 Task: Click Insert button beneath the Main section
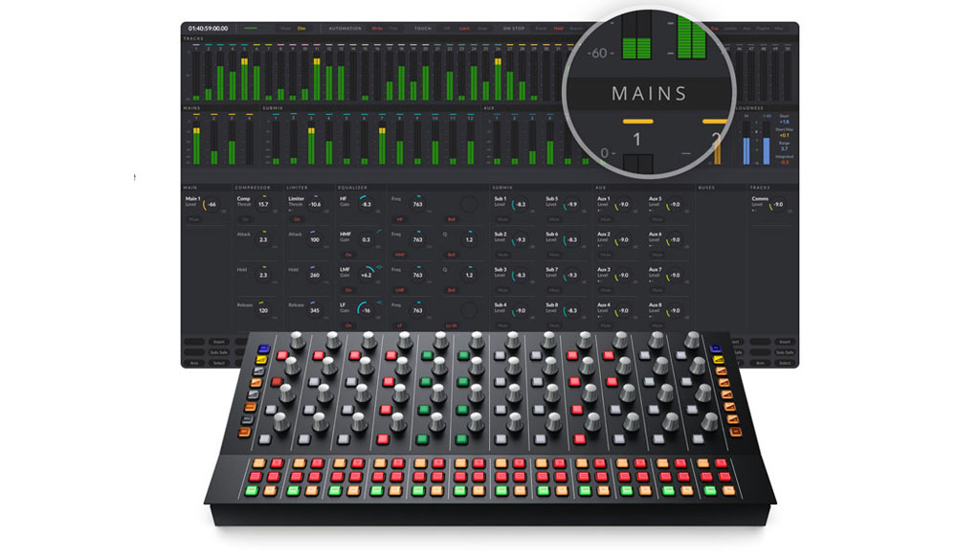tap(219, 342)
